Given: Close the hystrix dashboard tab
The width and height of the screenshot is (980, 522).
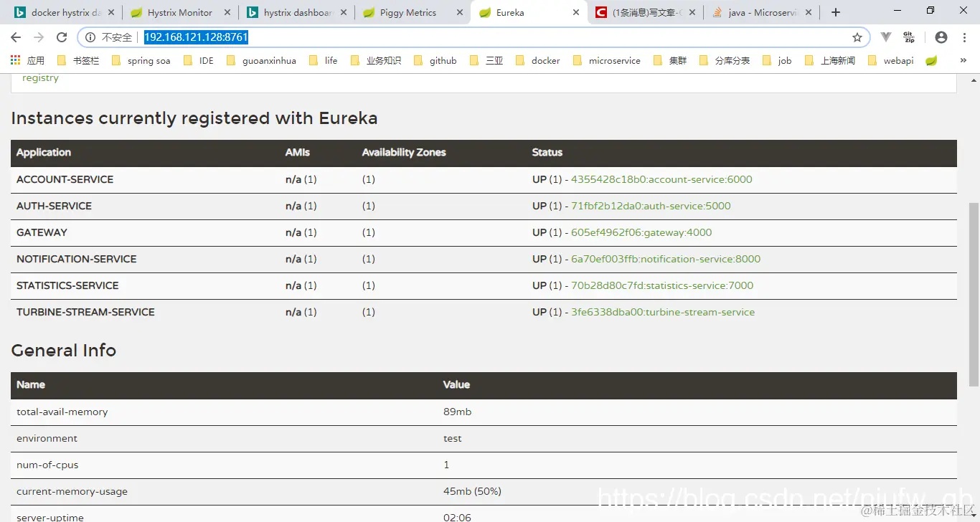Looking at the screenshot, I should pos(343,12).
